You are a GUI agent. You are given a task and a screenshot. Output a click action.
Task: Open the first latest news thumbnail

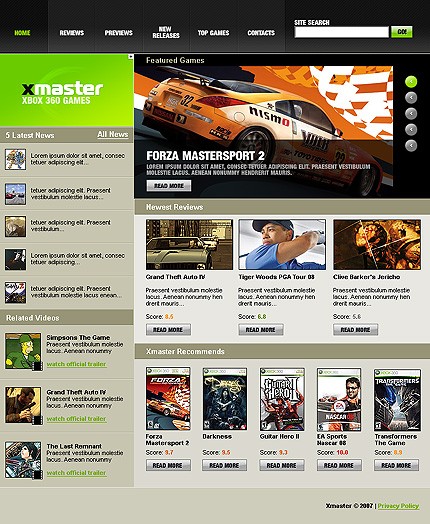(15, 159)
